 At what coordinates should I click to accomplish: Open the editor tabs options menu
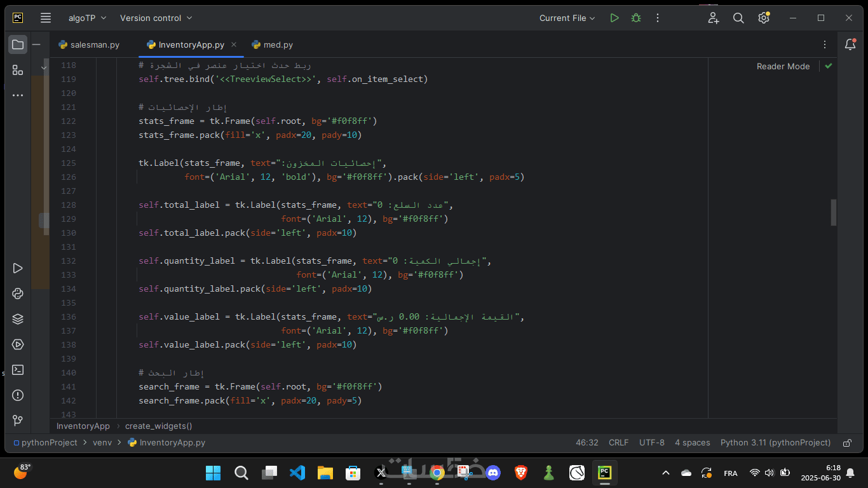coord(825,44)
